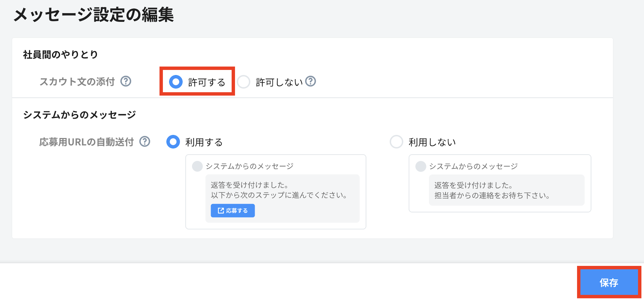This screenshot has width=644, height=299.
Task: Click the message text 以下から次のステップに進んでください
Action: [279, 195]
